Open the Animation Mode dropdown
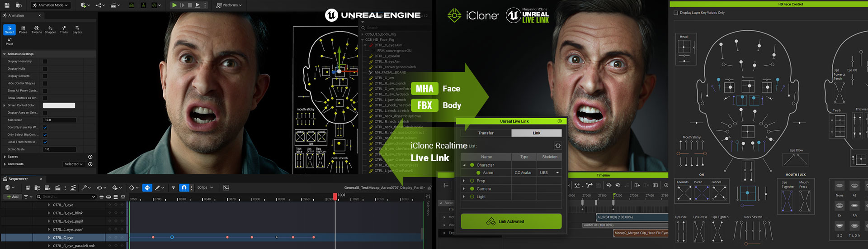The width and height of the screenshot is (868, 249). (51, 5)
